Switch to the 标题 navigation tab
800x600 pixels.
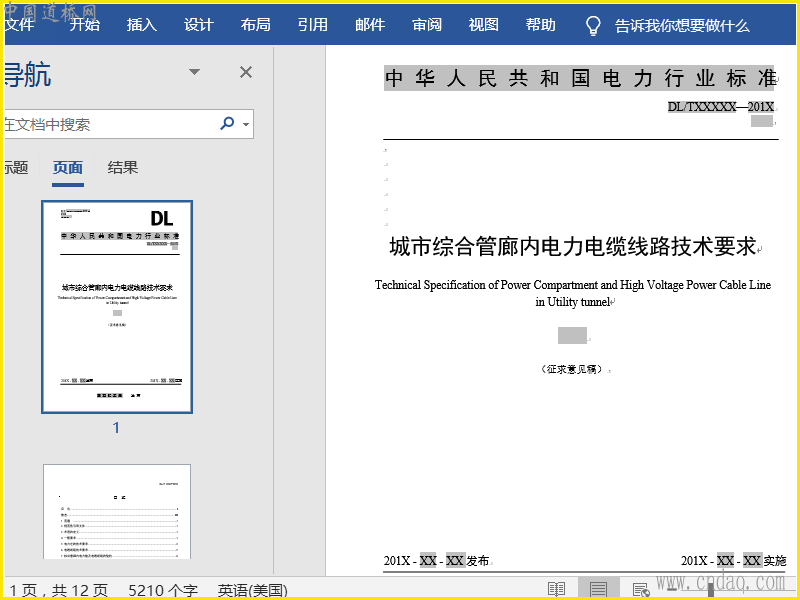pyautogui.click(x=16, y=167)
